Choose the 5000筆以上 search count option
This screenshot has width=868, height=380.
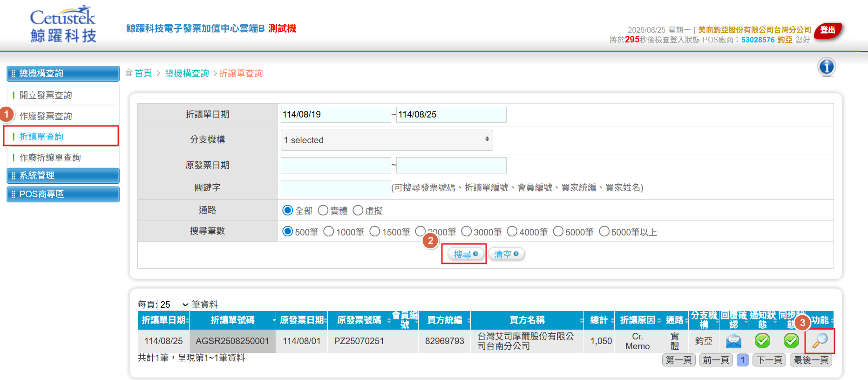604,231
